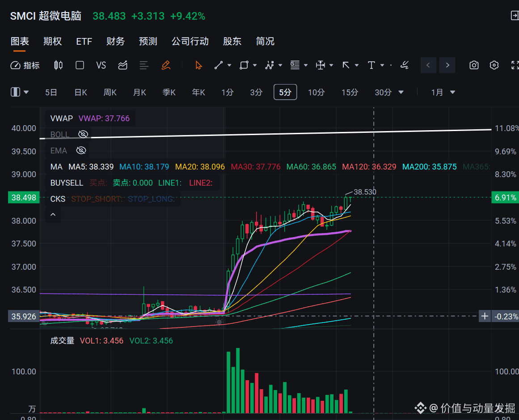Screen dimensions: 519x420
Task: Select the 年K timeframe
Action: (198, 93)
